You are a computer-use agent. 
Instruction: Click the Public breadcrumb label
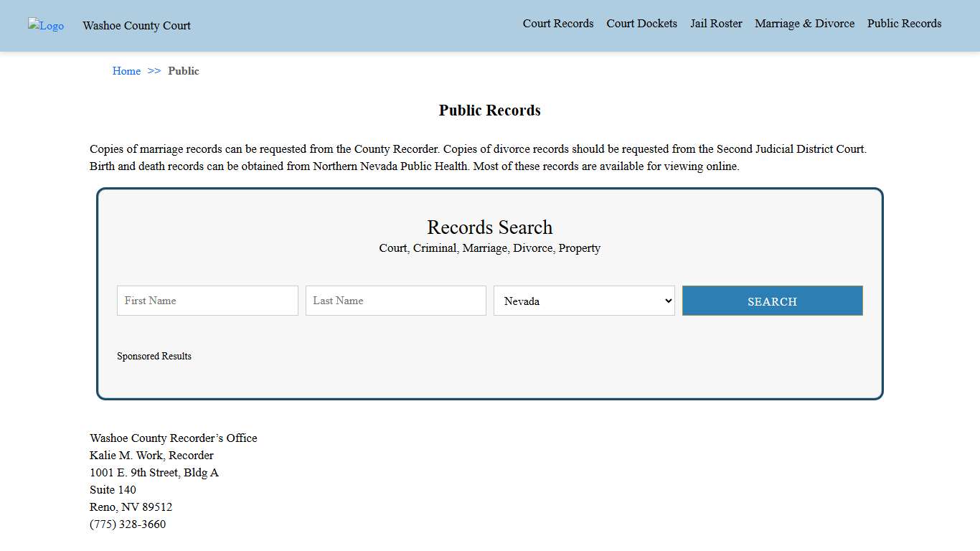(x=184, y=70)
